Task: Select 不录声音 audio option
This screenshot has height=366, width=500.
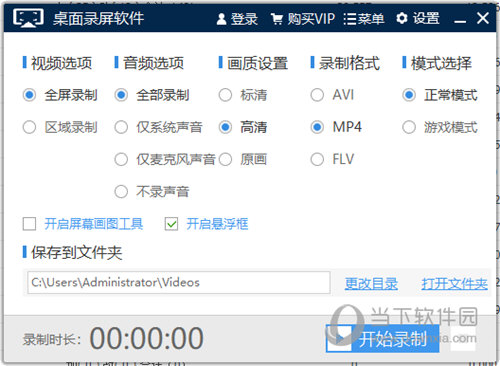Action: [152, 192]
